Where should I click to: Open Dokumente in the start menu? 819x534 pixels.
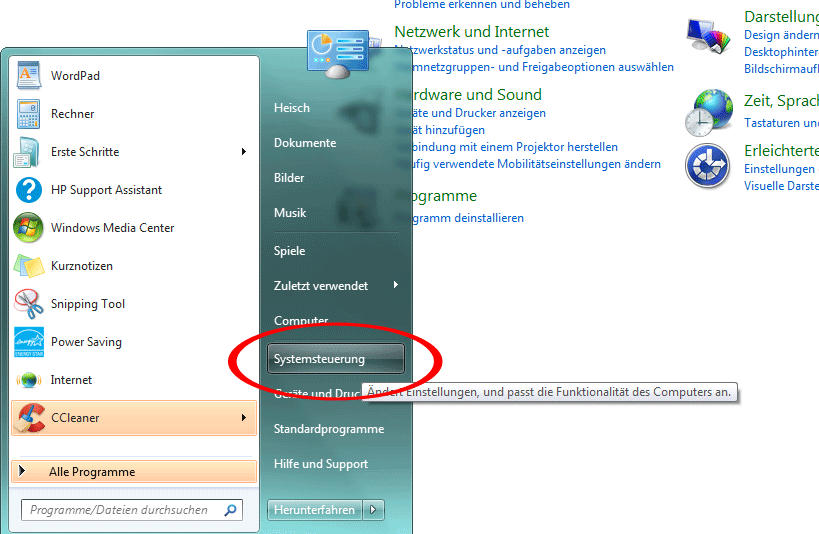click(305, 143)
